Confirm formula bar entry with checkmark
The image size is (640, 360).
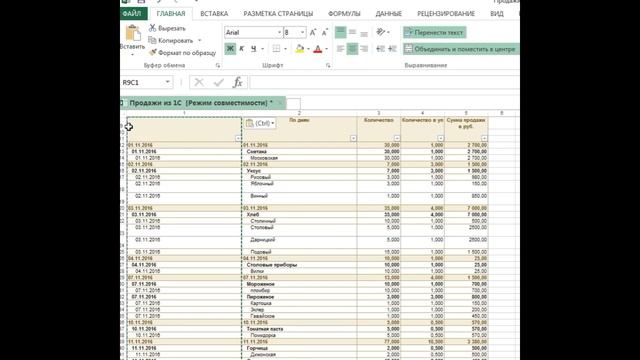[219, 82]
